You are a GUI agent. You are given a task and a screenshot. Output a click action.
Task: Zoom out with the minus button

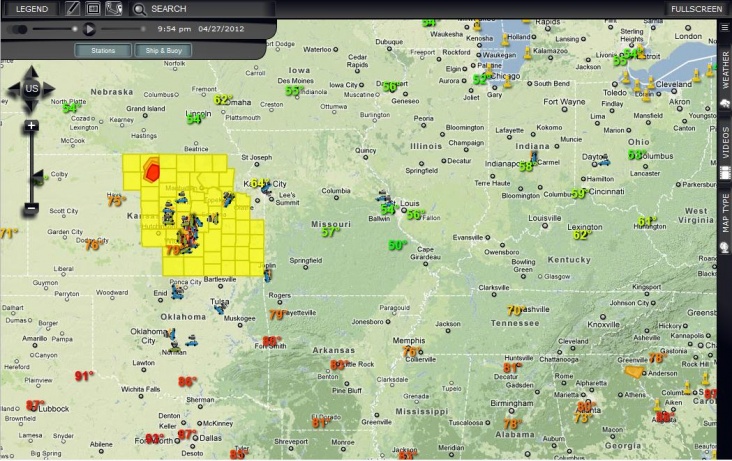tap(31, 208)
